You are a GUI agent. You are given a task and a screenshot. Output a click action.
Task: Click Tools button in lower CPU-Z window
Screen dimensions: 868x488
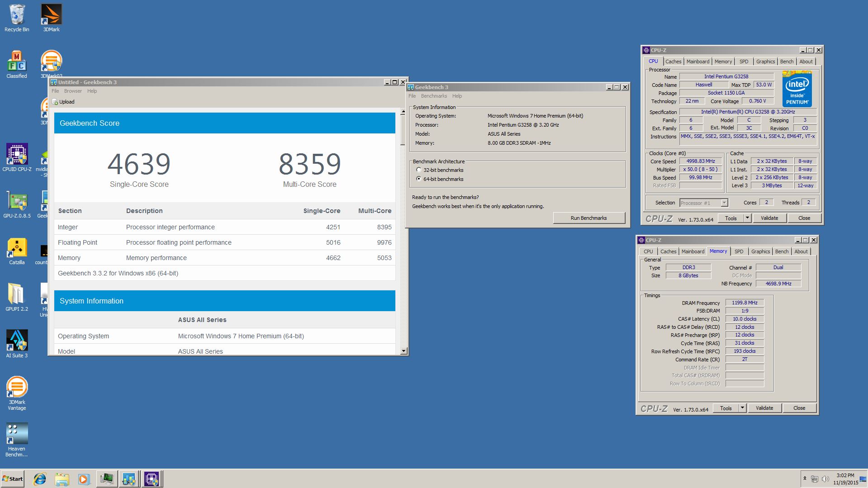(726, 408)
